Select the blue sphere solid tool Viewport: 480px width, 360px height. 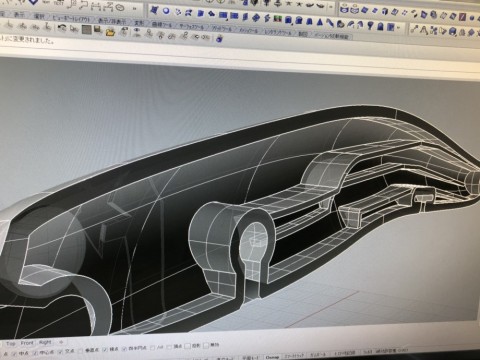point(166,11)
